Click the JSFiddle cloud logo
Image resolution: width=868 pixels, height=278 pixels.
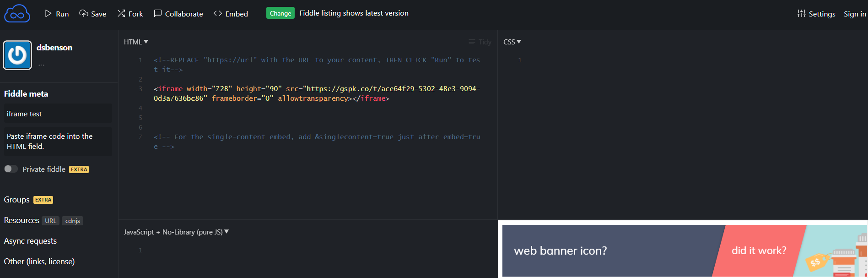point(17,14)
